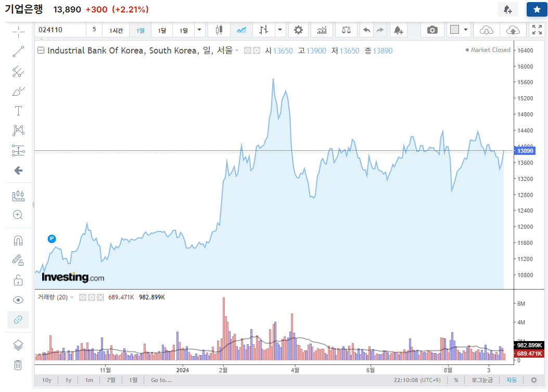This screenshot has width=548, height=392.
Task: Take a chart snapshot with camera icon
Action: pyautogui.click(x=432, y=30)
